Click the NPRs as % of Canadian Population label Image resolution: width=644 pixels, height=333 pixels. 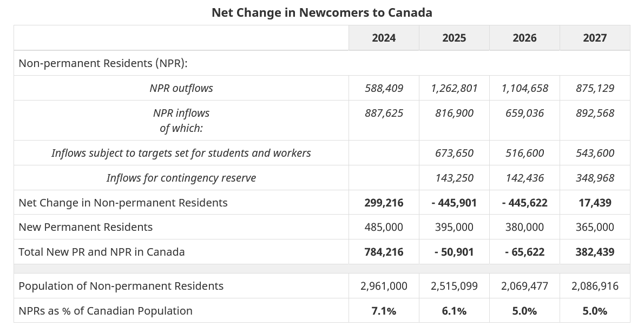coord(106,311)
